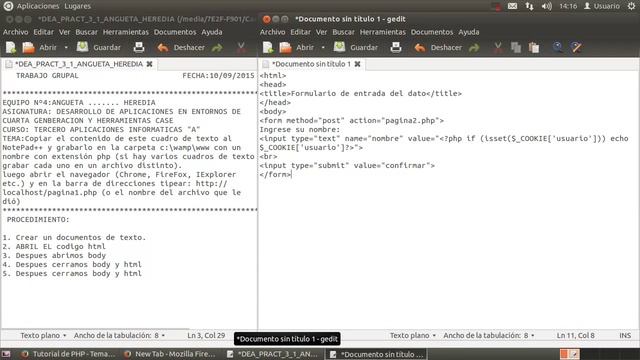Expand Abrir recent files arrow in right gedit
The height and width of the screenshot is (360, 640).
(323, 48)
